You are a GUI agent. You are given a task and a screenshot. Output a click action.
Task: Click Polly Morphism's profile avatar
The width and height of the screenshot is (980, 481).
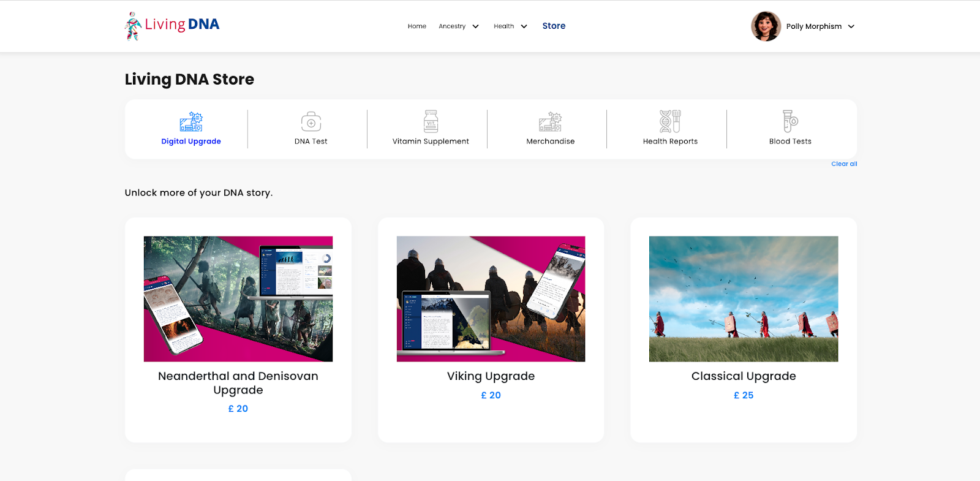tap(766, 26)
